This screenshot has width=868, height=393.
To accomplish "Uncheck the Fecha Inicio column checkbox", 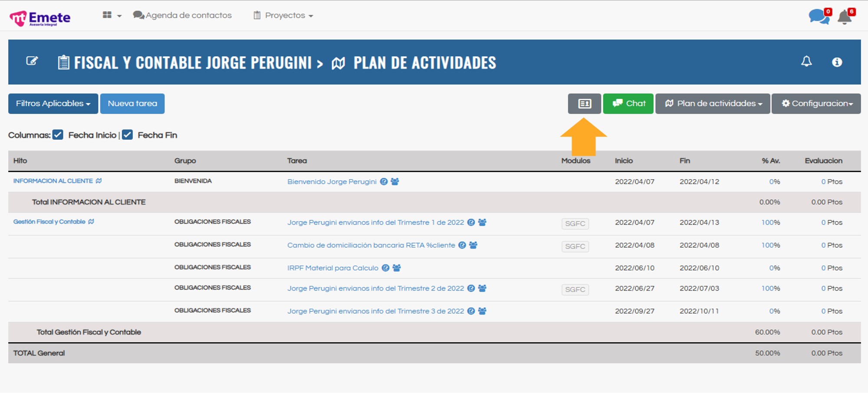I will 58,135.
